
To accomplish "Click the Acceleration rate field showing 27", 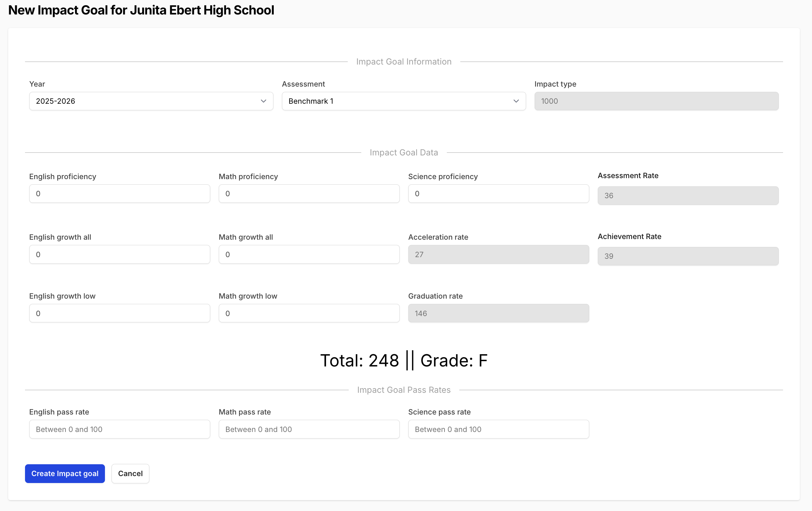I will (498, 254).
